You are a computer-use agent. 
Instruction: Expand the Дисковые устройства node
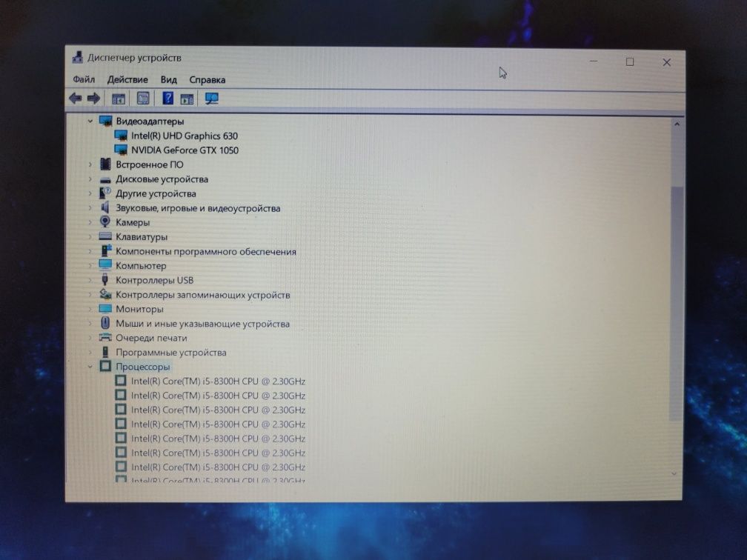[x=90, y=179]
